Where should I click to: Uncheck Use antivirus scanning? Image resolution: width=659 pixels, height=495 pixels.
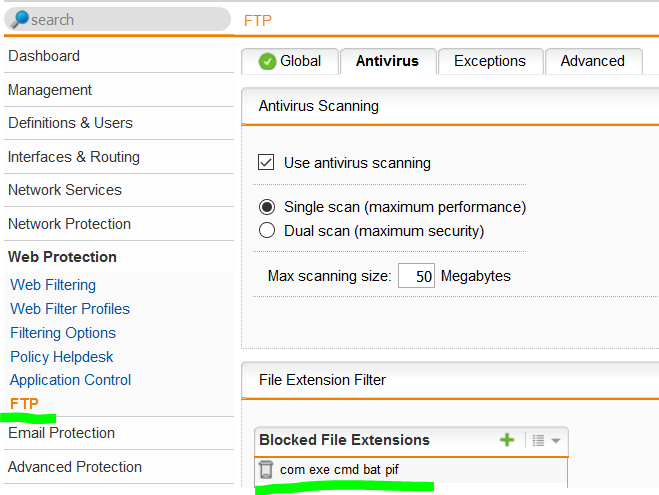tap(266, 162)
